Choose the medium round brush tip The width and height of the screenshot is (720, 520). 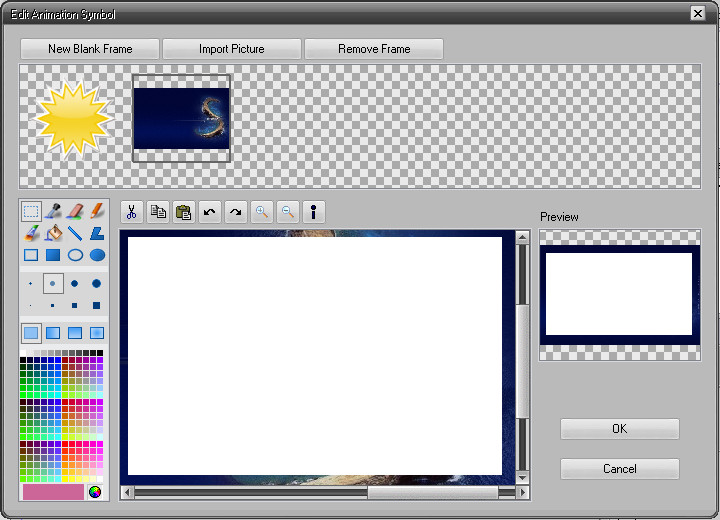click(74, 283)
